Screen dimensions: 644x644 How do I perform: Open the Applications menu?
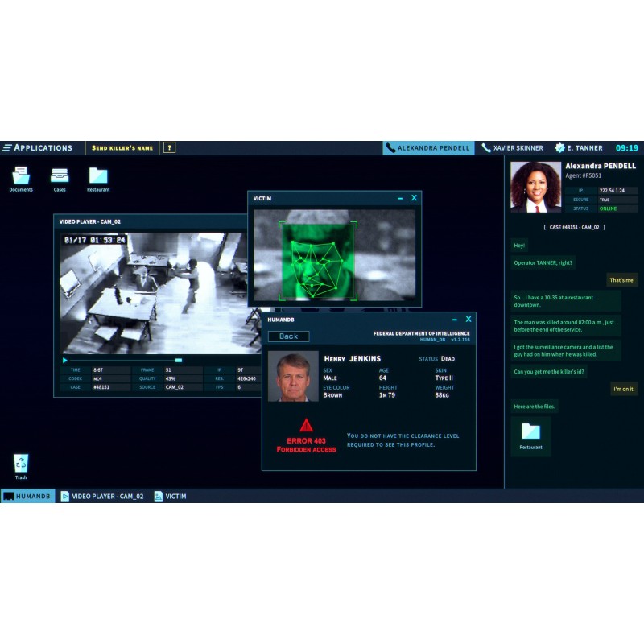tap(38, 148)
